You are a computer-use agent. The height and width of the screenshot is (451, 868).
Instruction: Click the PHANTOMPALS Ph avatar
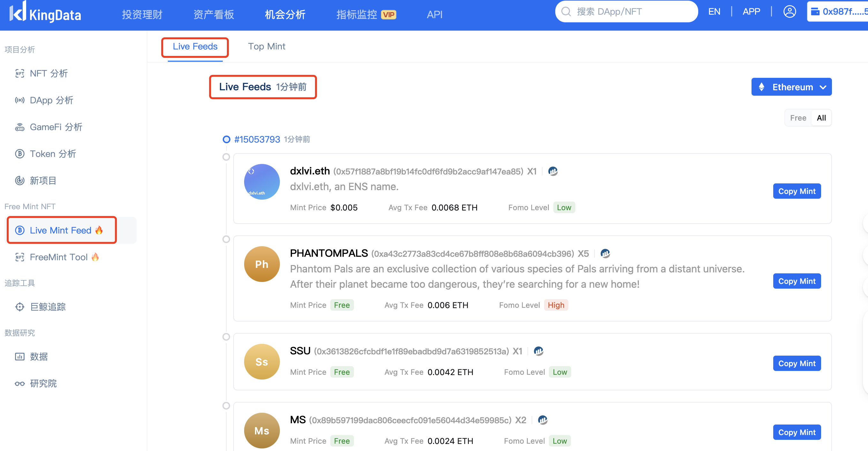point(262,264)
